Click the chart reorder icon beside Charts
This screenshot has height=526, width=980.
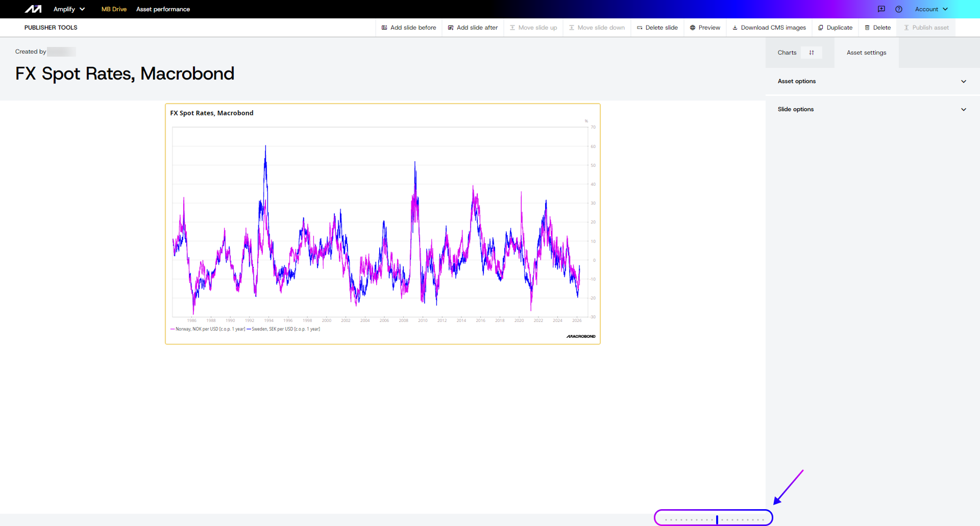[811, 53]
